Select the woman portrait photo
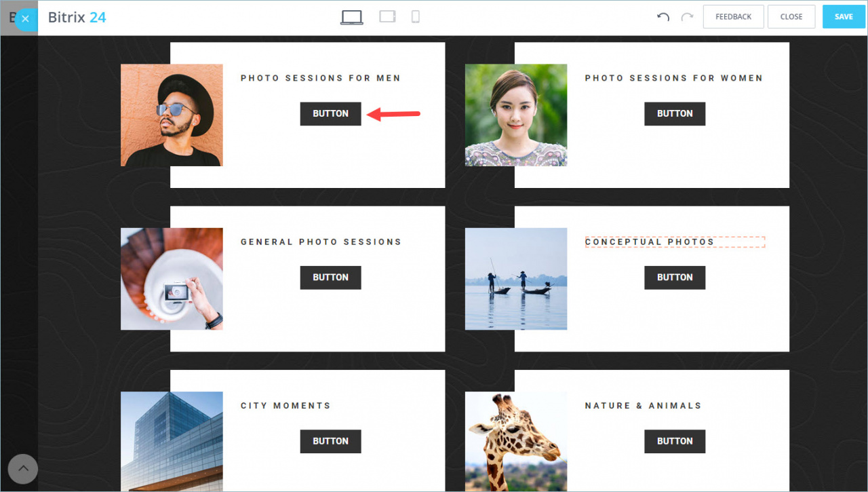Image resolution: width=868 pixels, height=492 pixels. click(516, 115)
